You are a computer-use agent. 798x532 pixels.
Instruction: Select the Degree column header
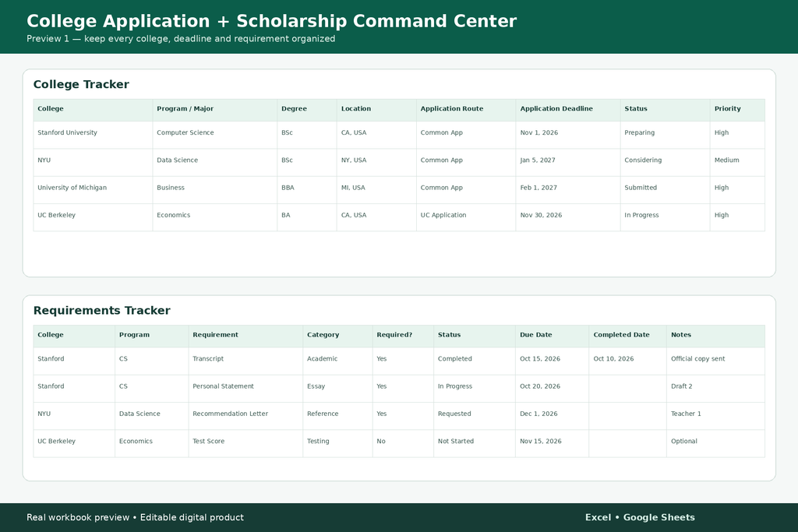[x=307, y=109]
